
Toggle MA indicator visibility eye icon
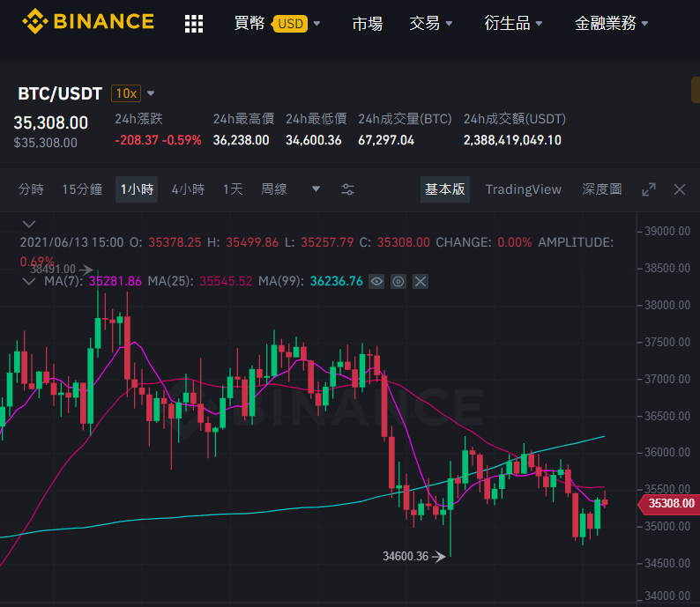(376, 281)
